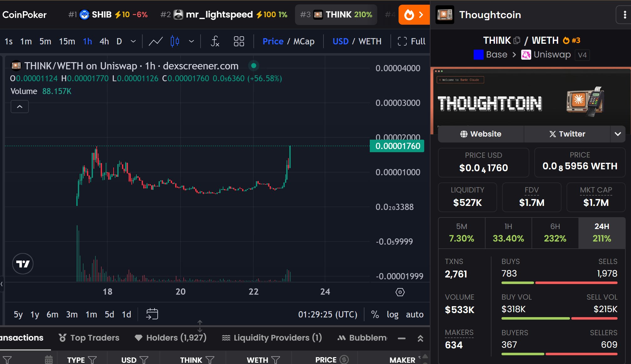Open the Top Traders tab
This screenshot has height=364, width=631.
click(89, 338)
